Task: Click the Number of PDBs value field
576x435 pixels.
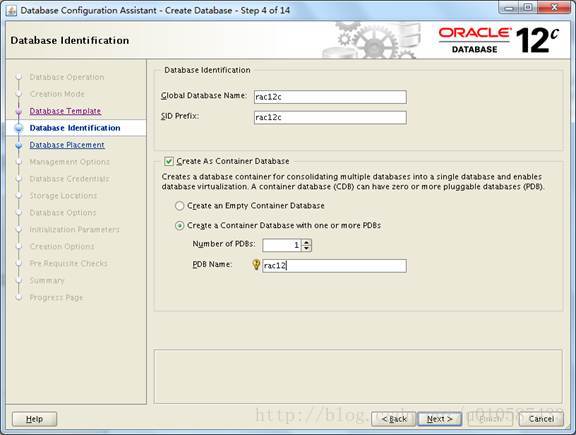Action: [282, 245]
